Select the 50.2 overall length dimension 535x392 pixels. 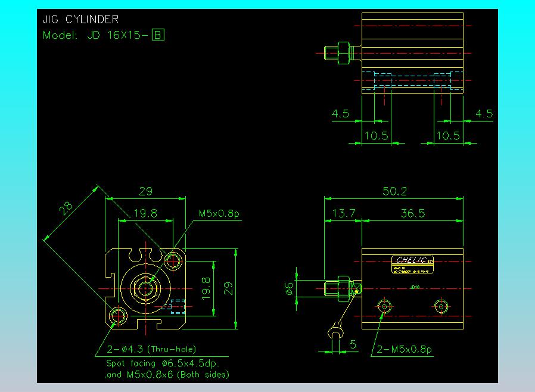click(394, 191)
